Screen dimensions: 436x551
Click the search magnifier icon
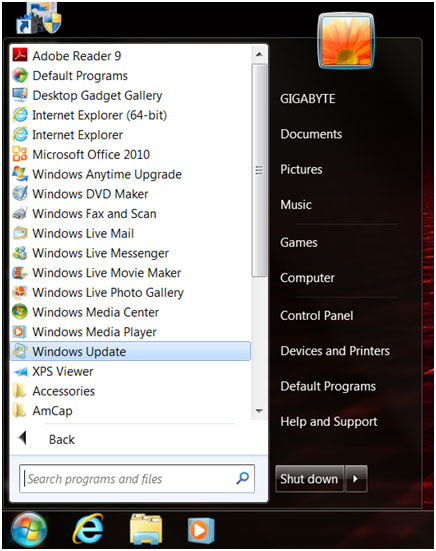tap(243, 478)
